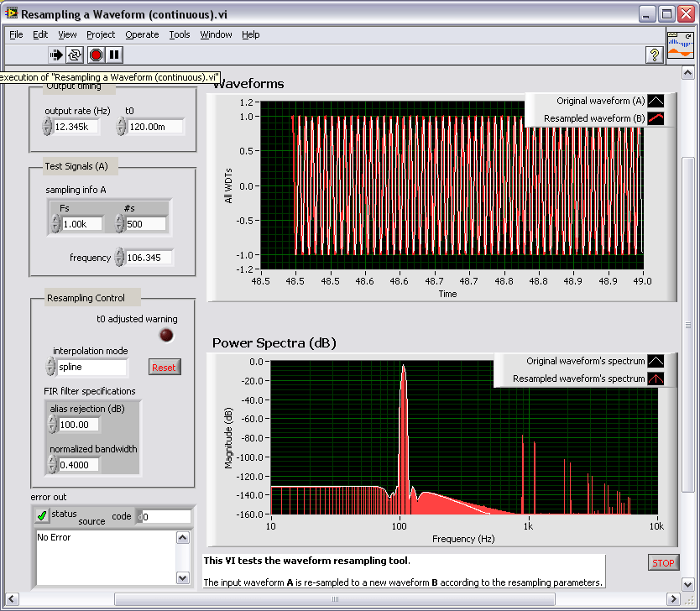Click the Run Continuously toolbar icon
Image resolution: width=700 pixels, height=611 pixels.
pyautogui.click(x=75, y=55)
